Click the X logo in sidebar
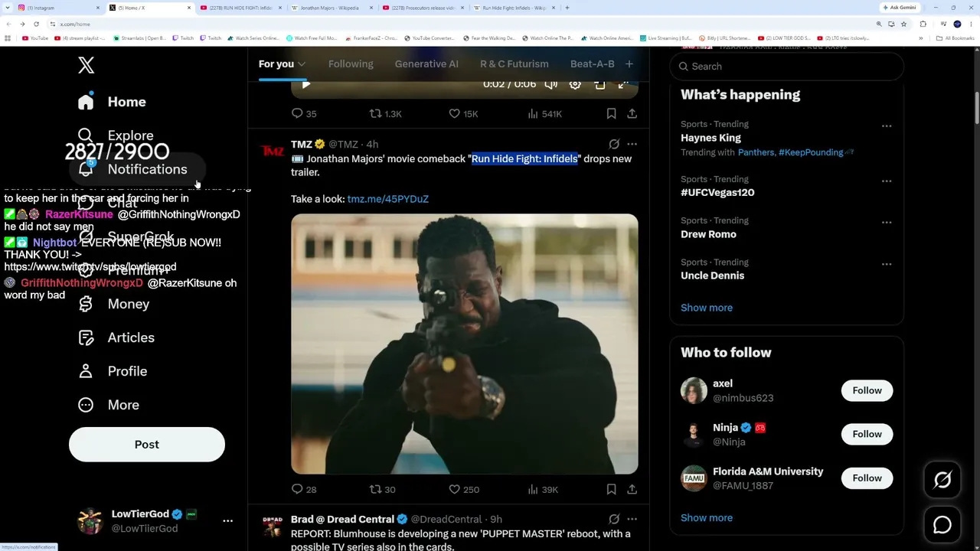 (86, 65)
